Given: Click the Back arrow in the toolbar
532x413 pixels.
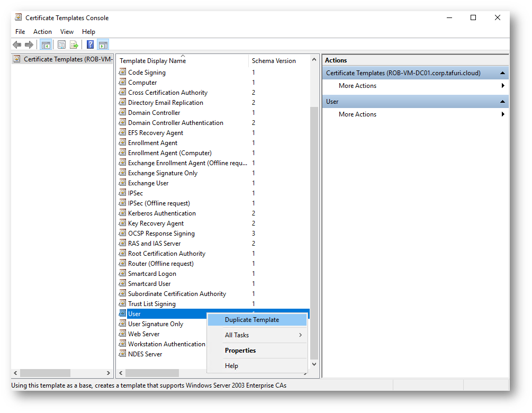Looking at the screenshot, I should pos(17,45).
